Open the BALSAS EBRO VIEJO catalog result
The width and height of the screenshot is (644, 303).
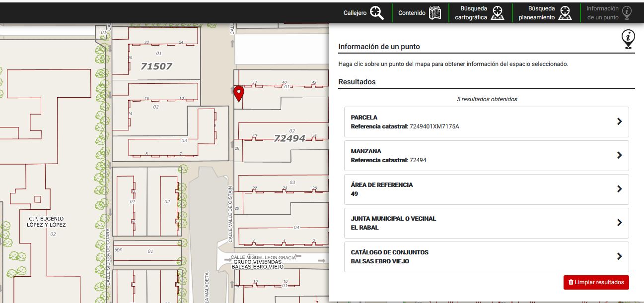point(380,261)
